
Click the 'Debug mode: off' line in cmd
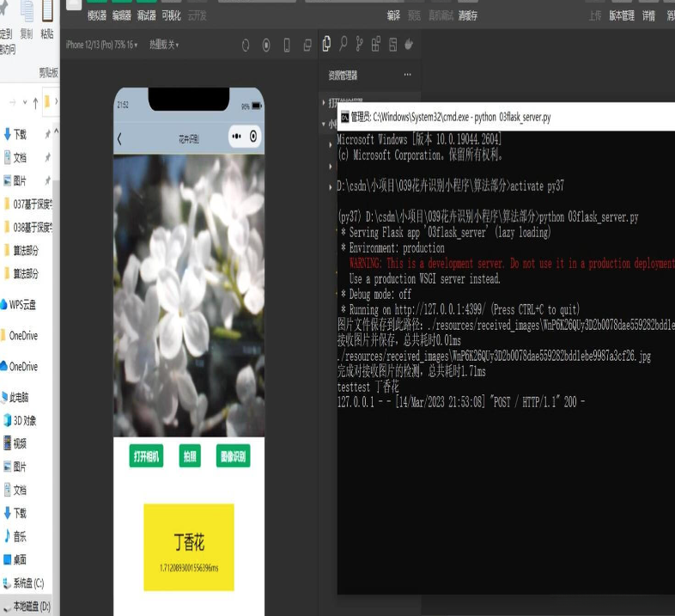(376, 294)
